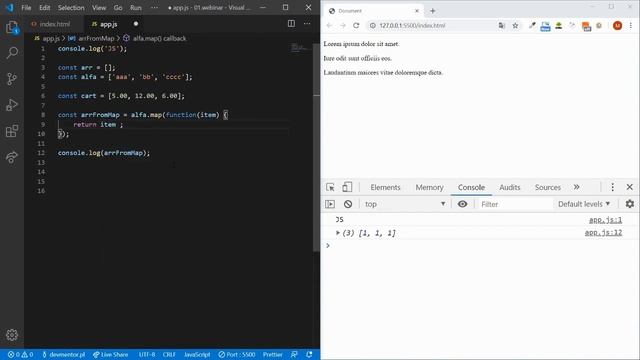Click the feedback icon in status bar

pos(294,355)
